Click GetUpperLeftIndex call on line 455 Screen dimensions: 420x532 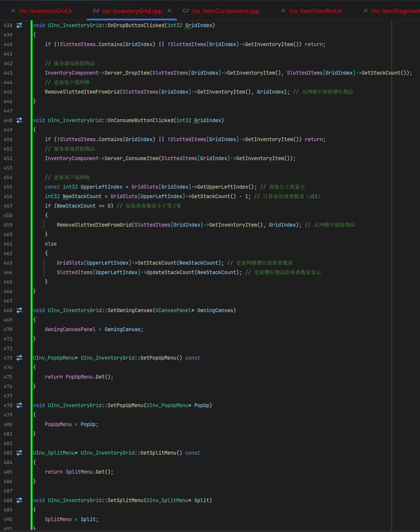(x=223, y=187)
